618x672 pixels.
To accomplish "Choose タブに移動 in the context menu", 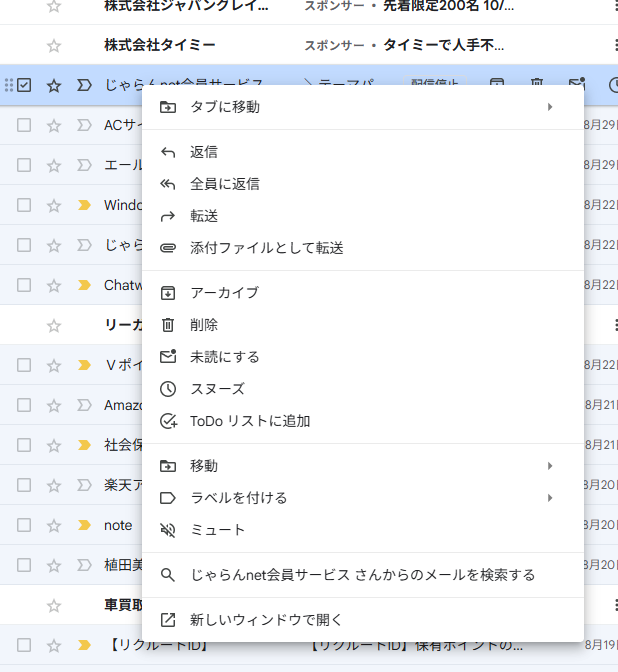I will (x=363, y=107).
